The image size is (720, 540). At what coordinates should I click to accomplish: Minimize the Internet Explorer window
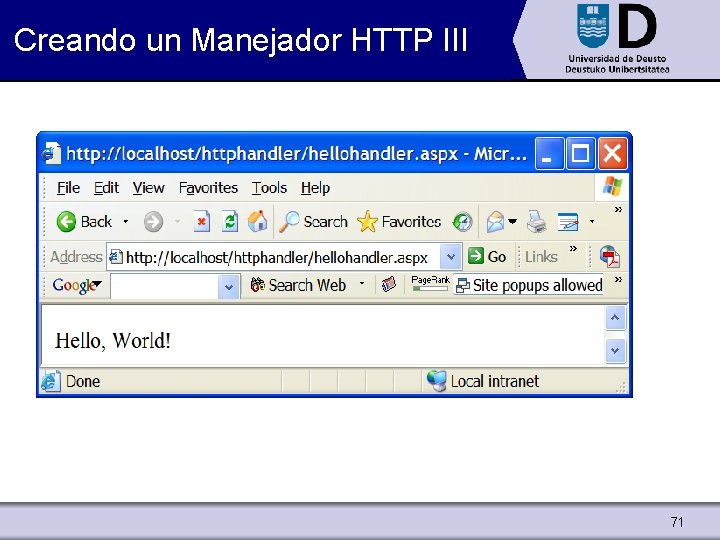coord(549,154)
